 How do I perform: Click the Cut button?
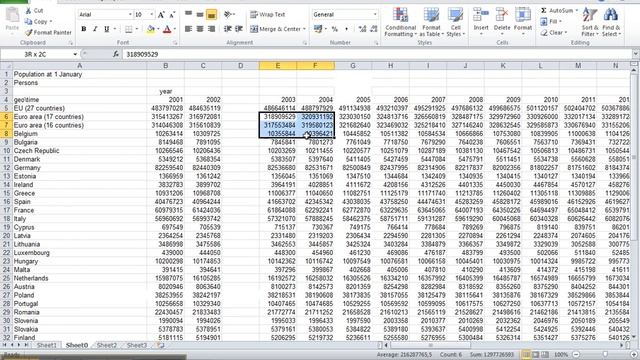(x=34, y=10)
